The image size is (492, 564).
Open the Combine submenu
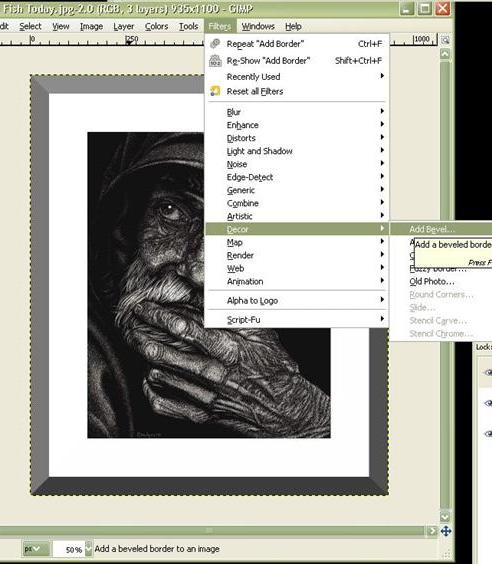pyautogui.click(x=297, y=203)
